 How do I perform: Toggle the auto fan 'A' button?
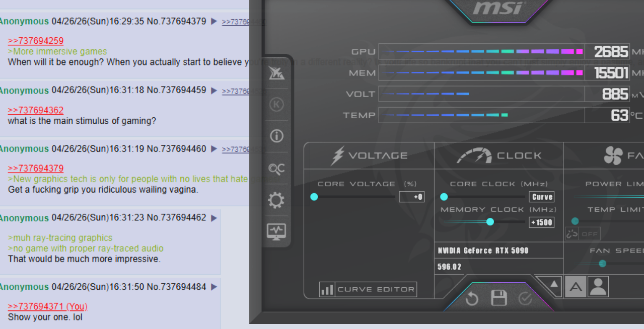pos(576,287)
